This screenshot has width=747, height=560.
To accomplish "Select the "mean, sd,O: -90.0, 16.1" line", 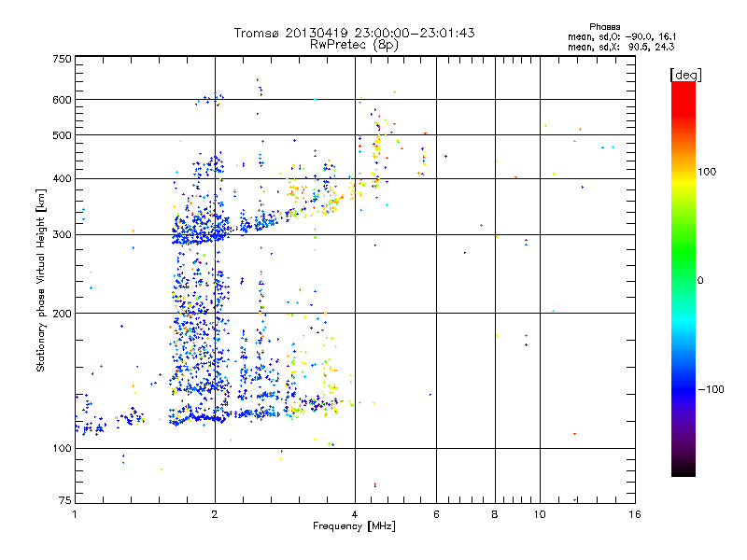I will pyautogui.click(x=622, y=36).
